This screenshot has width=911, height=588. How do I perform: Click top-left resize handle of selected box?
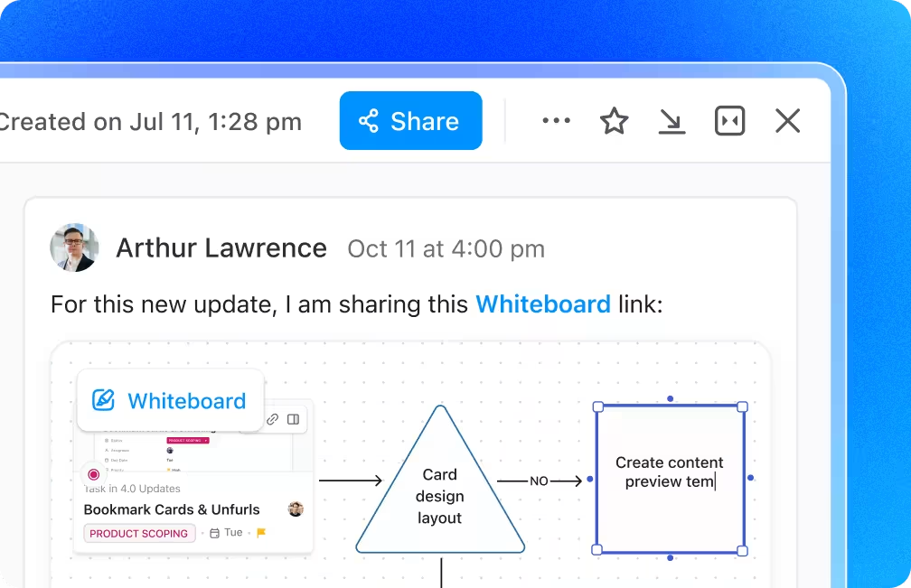(x=598, y=406)
